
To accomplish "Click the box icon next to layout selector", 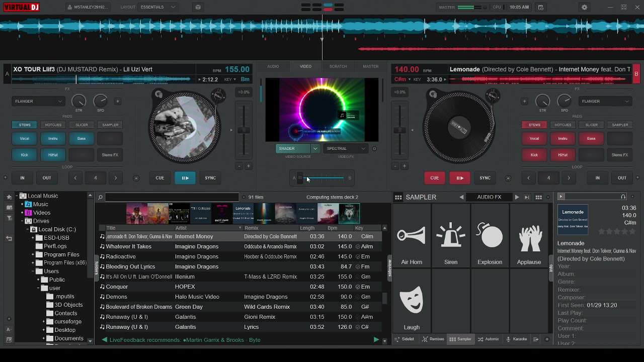I will 198,8.
